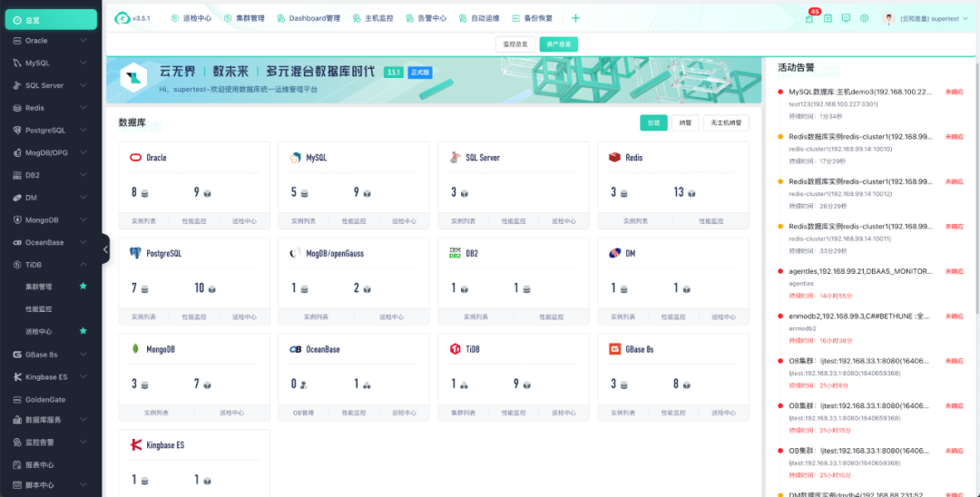The width and height of the screenshot is (980, 497).
Task: Click the SQL Server icon in its card
Action: tap(455, 157)
